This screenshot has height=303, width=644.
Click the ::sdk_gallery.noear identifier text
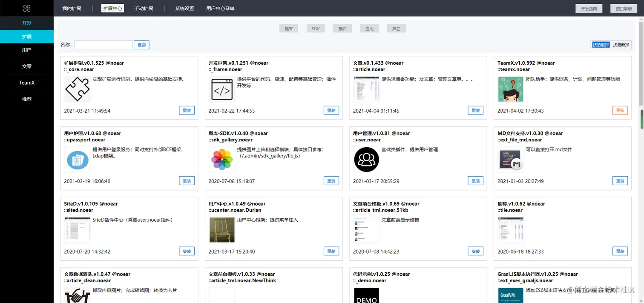pyautogui.click(x=230, y=140)
